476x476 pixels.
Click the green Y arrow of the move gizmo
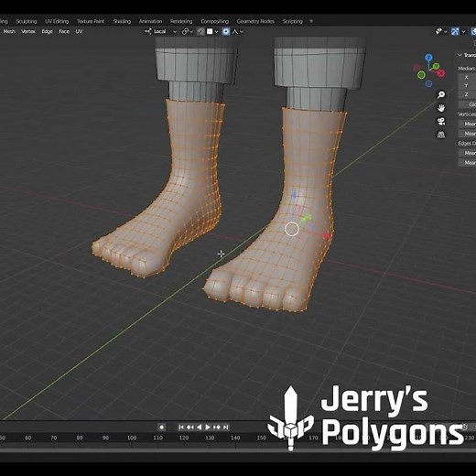point(306,218)
